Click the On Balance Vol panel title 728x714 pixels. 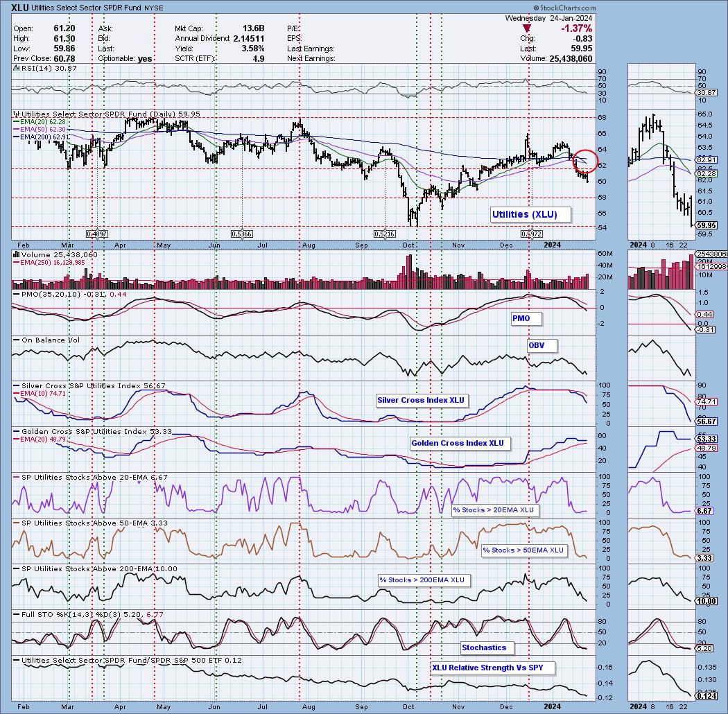click(x=46, y=340)
